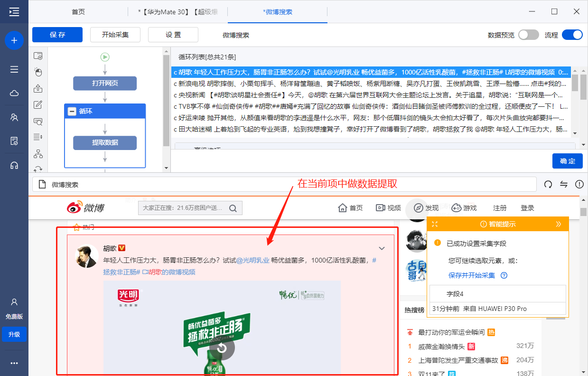Select the branch hierarchy tool icon
The width and height of the screenshot is (588, 376).
[38, 154]
